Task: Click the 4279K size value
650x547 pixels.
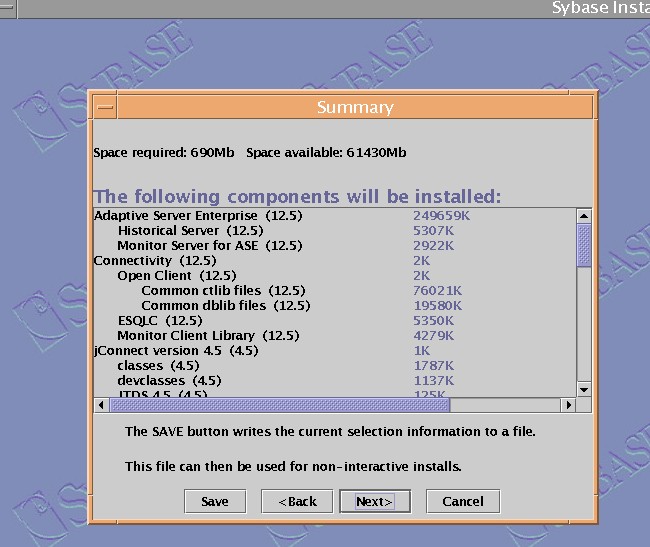Action: pyautogui.click(x=434, y=335)
